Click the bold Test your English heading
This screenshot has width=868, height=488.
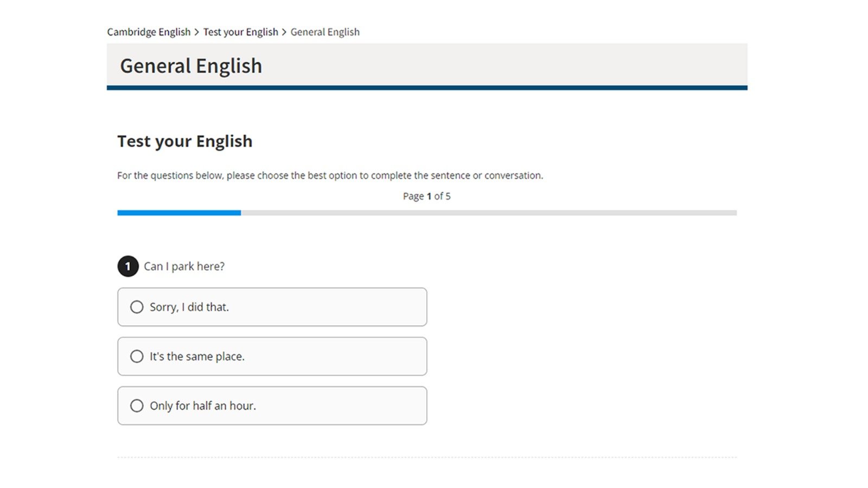coord(185,141)
